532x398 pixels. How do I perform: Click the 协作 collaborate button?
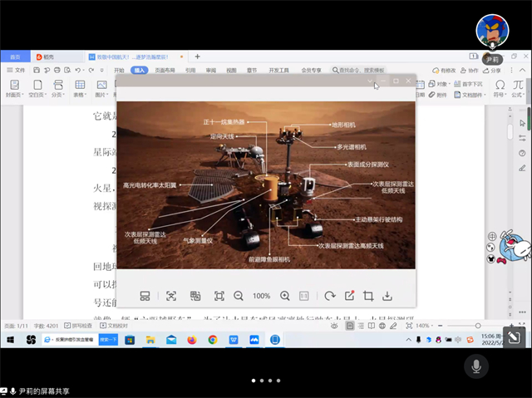[469, 71]
